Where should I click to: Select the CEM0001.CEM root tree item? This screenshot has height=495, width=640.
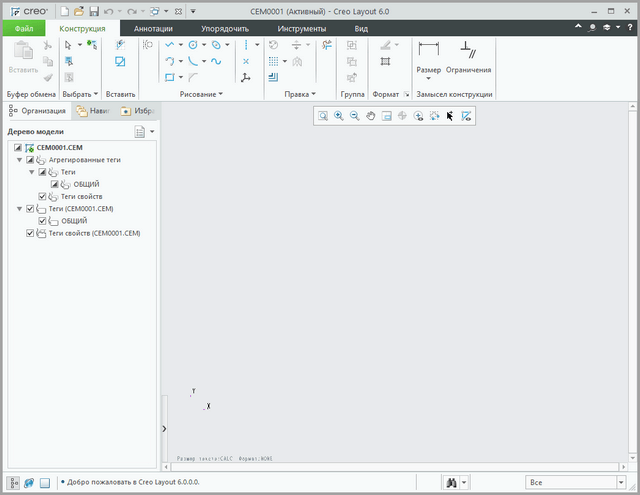[x=60, y=148]
